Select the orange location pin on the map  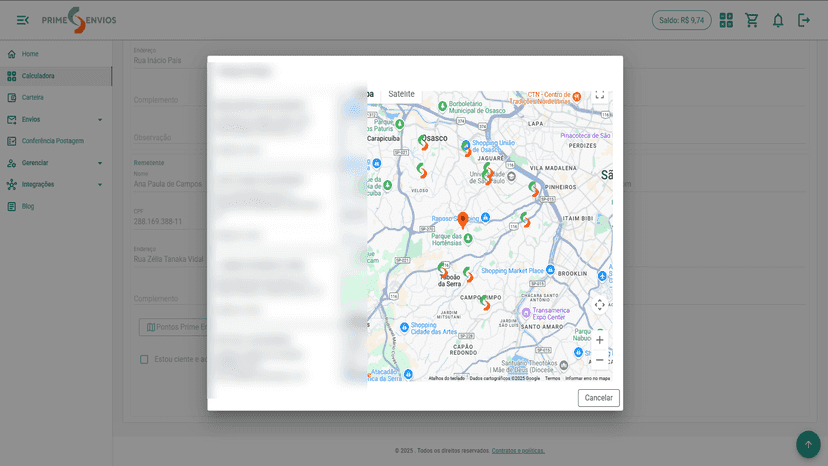[463, 220]
